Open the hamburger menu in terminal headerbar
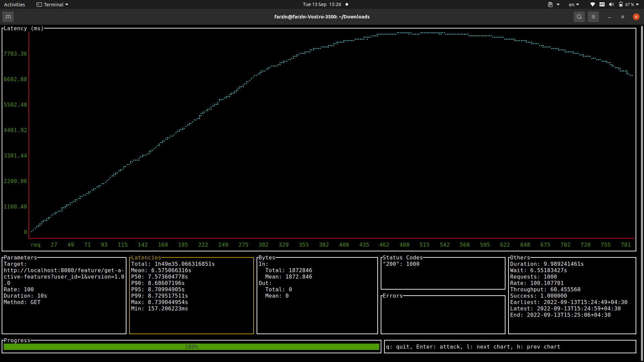The width and height of the screenshot is (644, 362). click(593, 17)
